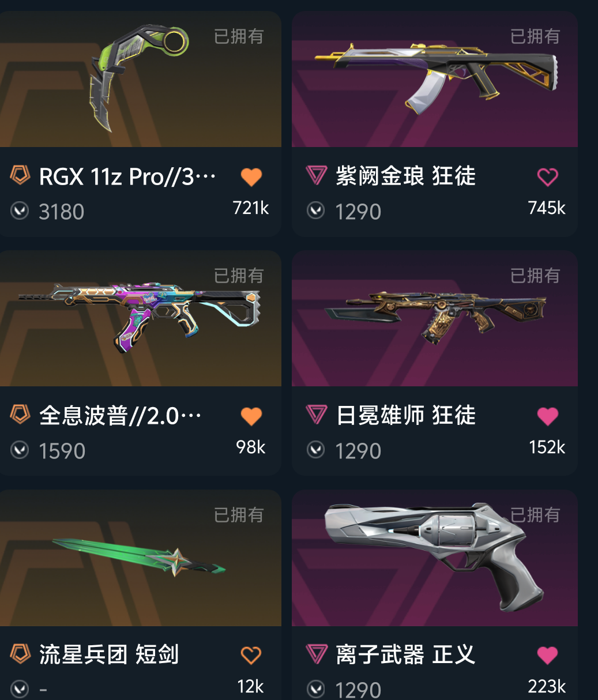This screenshot has width=598, height=700.
Task: Click the pink triangle tier icon beside 离子武器
Action: (x=316, y=654)
